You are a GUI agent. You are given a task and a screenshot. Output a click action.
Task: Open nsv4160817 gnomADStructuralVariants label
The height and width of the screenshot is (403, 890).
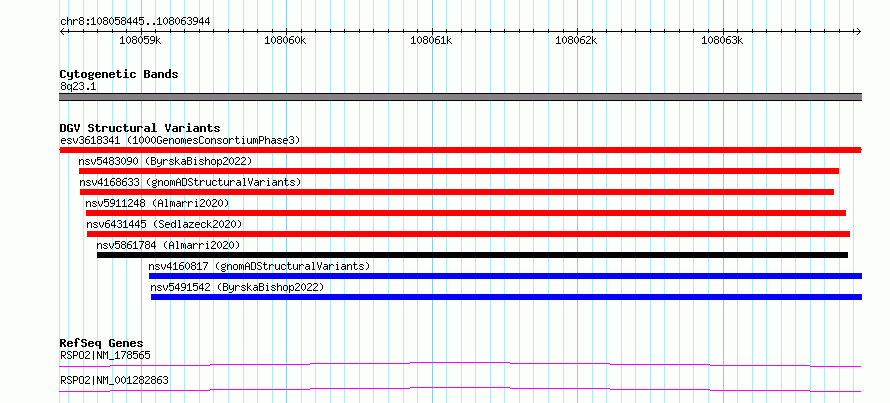259,266
